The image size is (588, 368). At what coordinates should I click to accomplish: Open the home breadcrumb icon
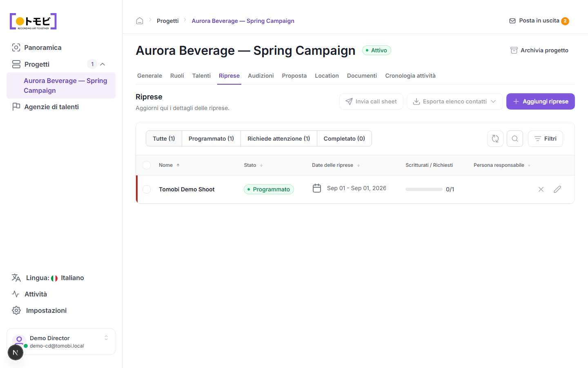pyautogui.click(x=140, y=21)
